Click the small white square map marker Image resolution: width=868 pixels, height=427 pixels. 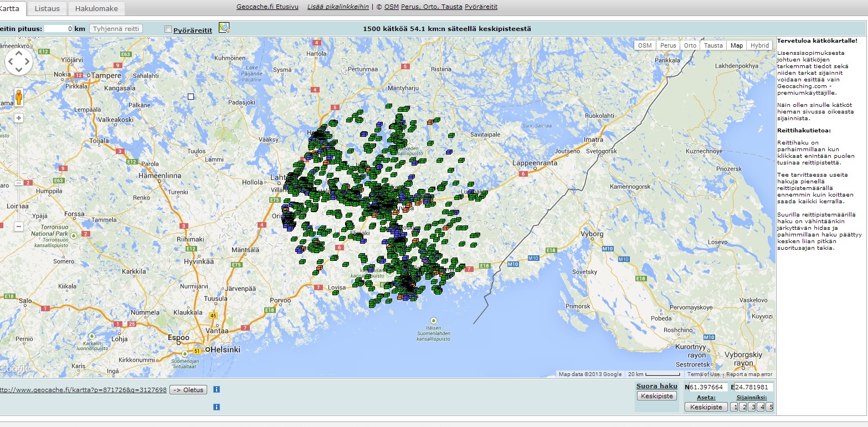[x=191, y=96]
